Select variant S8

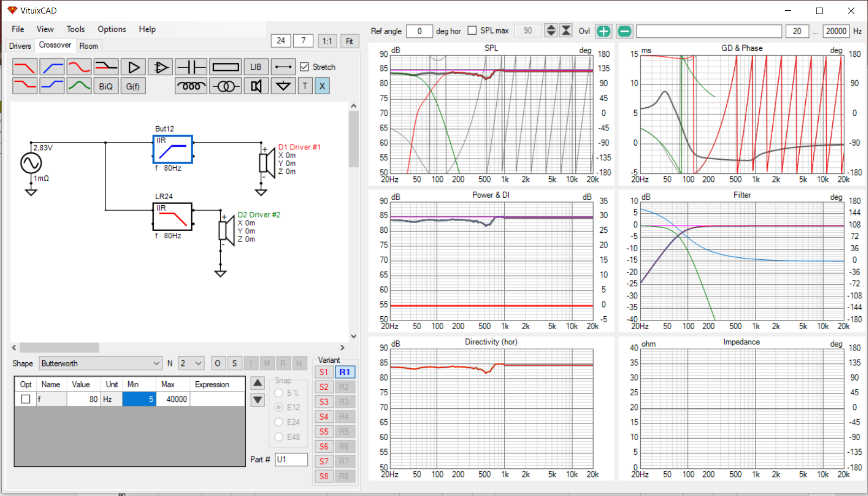pos(324,477)
